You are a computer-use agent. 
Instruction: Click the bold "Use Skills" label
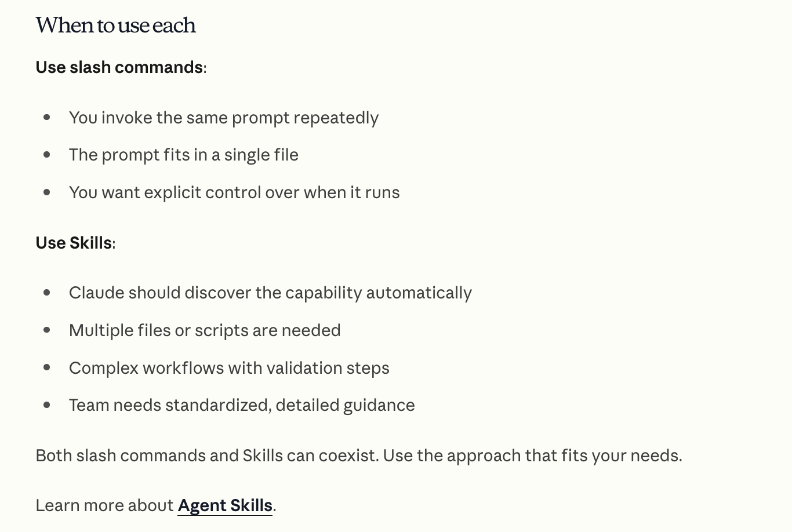pyautogui.click(x=74, y=243)
